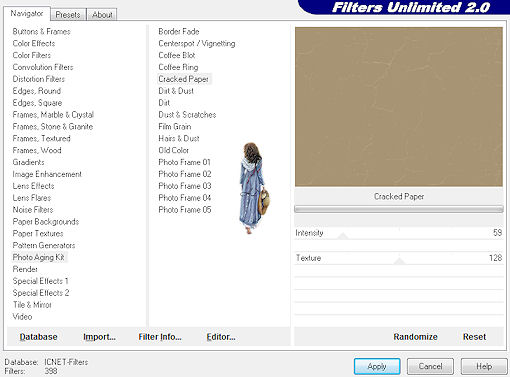Open Filter Info...
Image resolution: width=510 pixels, height=377 pixels.
point(160,337)
